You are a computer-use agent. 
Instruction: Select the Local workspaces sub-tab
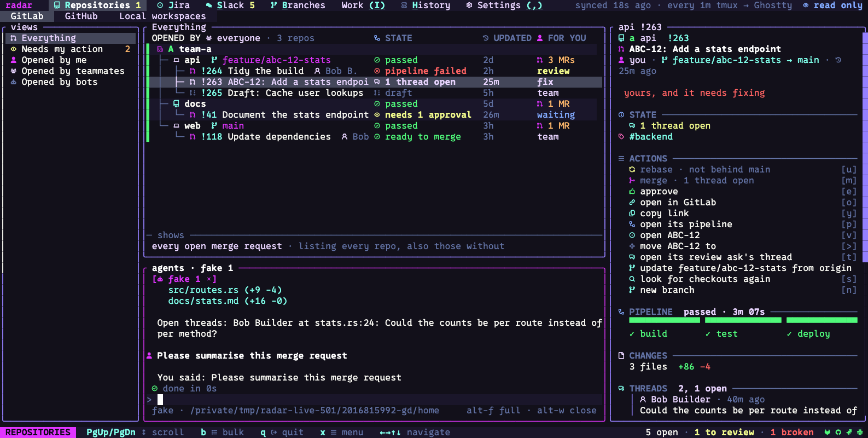pyautogui.click(x=162, y=16)
